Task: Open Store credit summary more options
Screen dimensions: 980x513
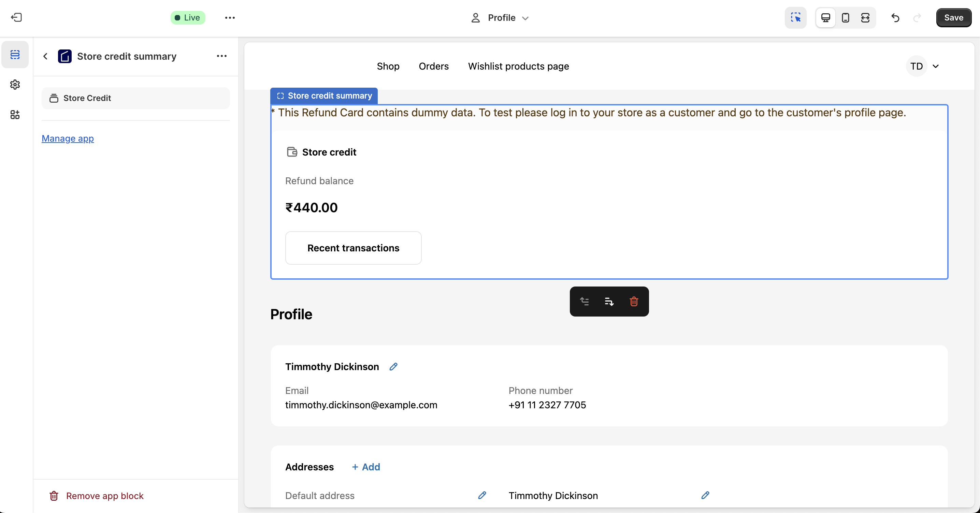Action: pos(221,56)
